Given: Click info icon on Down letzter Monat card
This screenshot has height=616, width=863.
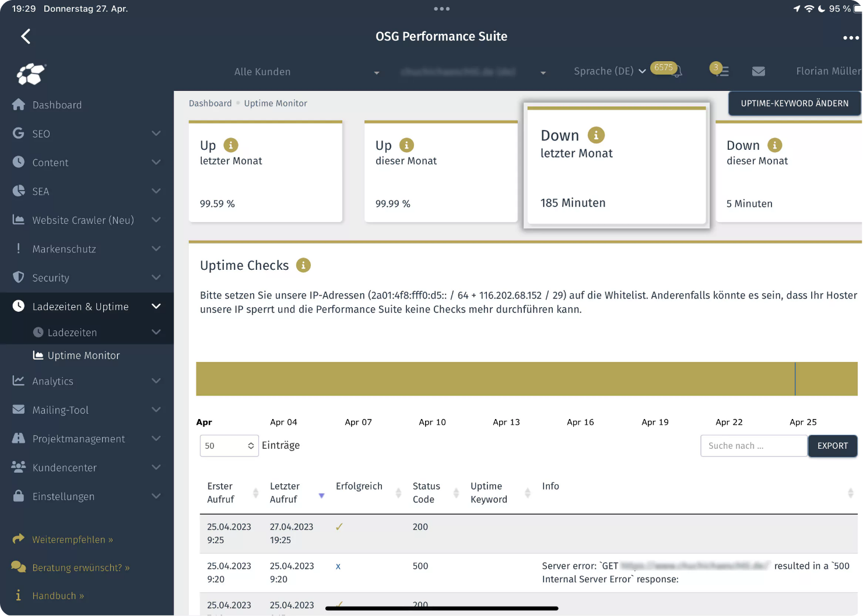Looking at the screenshot, I should pos(596,135).
